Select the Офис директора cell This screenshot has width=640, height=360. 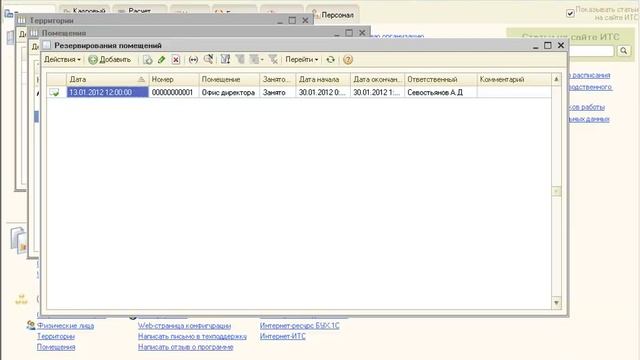tap(229, 92)
